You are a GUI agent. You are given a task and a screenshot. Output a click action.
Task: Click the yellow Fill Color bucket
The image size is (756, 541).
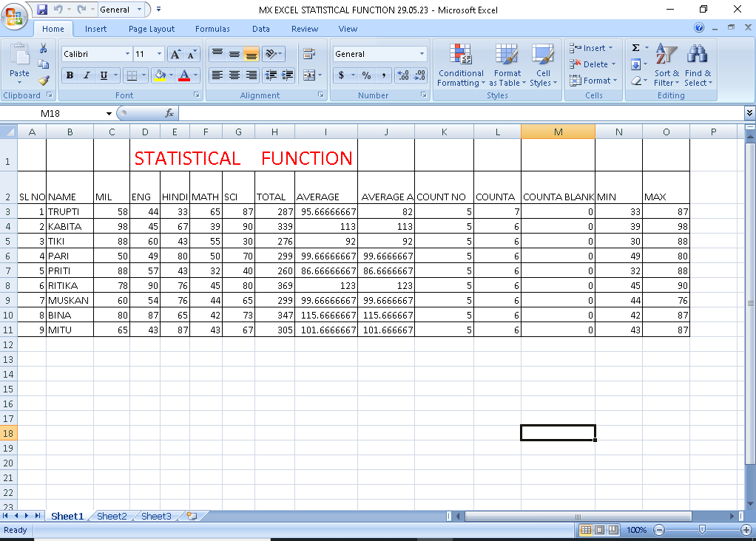click(158, 75)
